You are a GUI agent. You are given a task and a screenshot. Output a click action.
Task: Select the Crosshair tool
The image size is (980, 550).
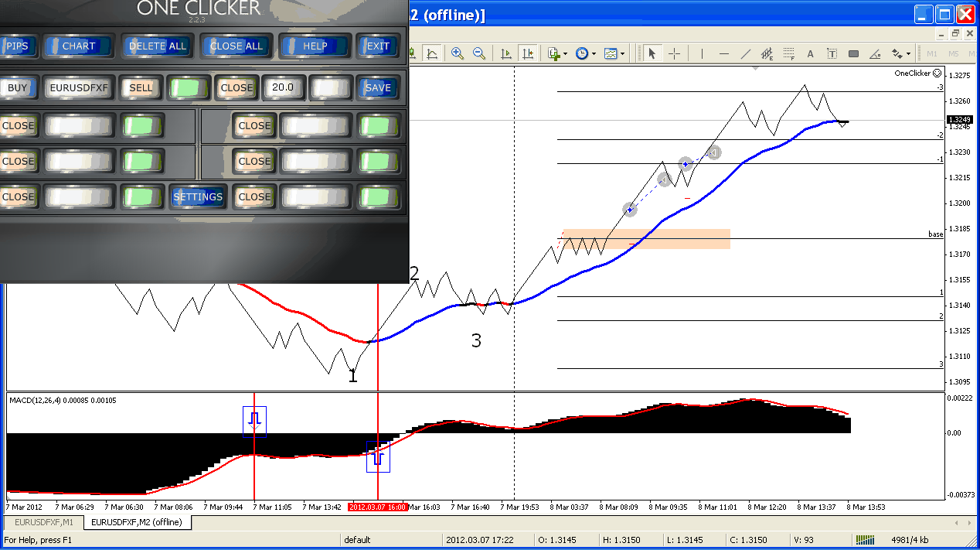click(674, 53)
